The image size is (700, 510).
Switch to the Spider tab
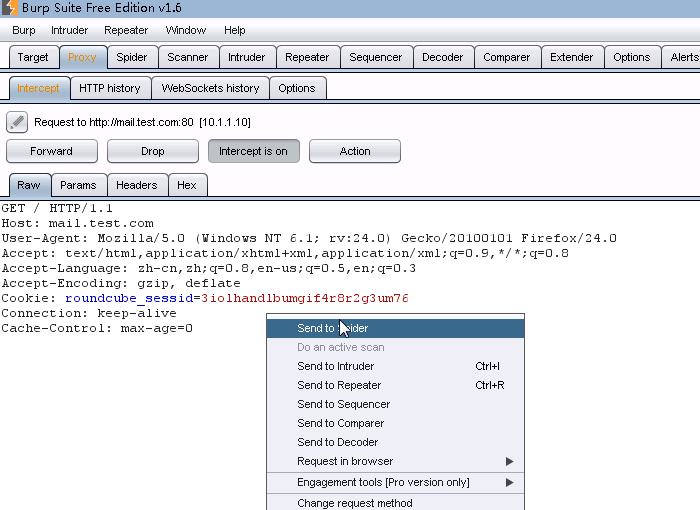132,57
